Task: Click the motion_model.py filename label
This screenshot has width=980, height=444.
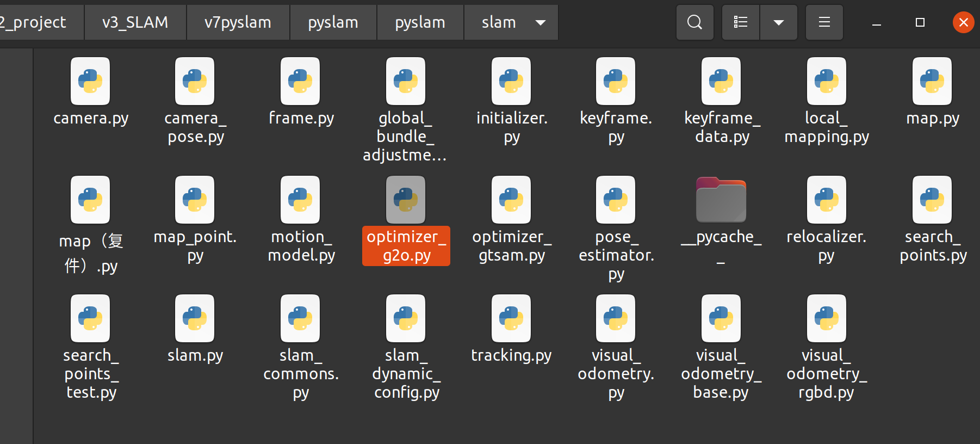Action: pyautogui.click(x=301, y=246)
